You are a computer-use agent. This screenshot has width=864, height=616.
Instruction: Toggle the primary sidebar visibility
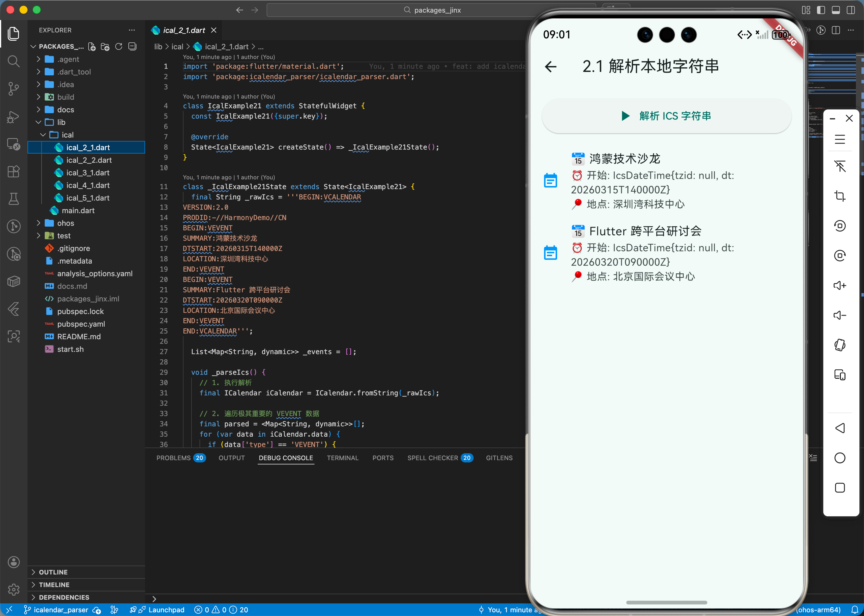pyautogui.click(x=821, y=10)
